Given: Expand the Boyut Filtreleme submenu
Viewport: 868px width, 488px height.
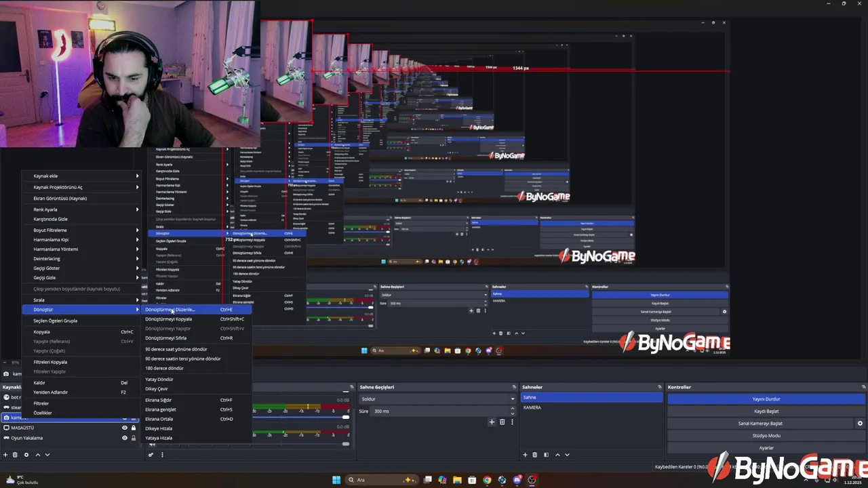Looking at the screenshot, I should [85, 230].
